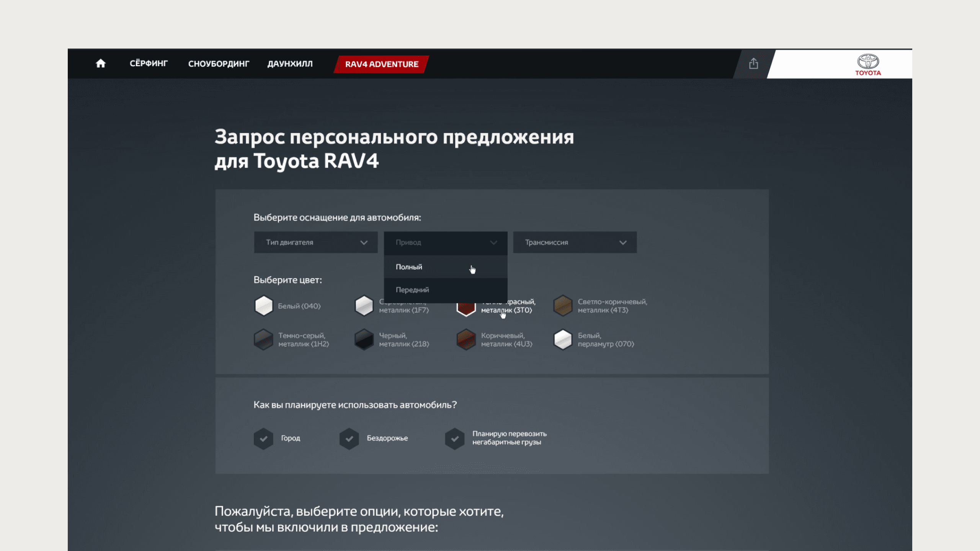The width and height of the screenshot is (980, 551).
Task: Pick Белый перламутр (070) swatch
Action: [x=563, y=339]
